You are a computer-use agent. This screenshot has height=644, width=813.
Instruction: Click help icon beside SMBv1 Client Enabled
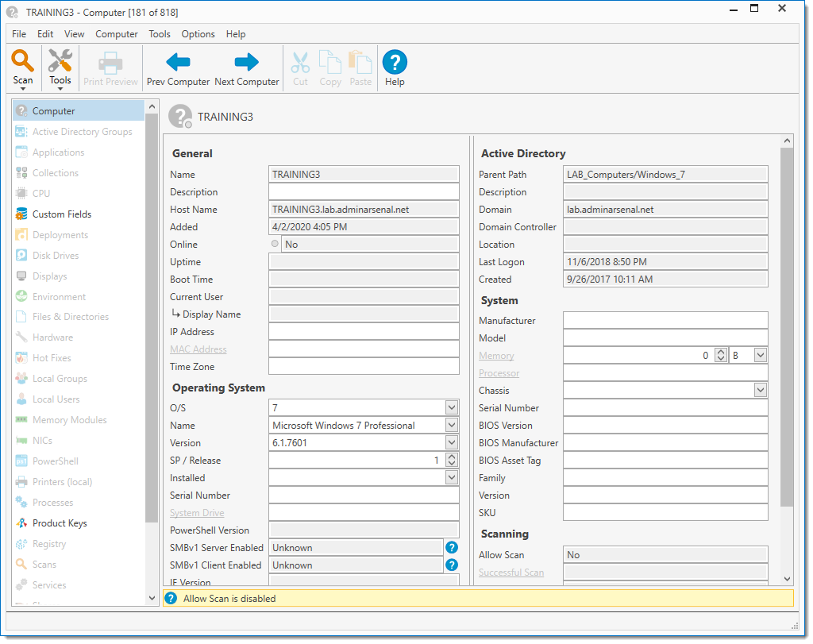(452, 565)
